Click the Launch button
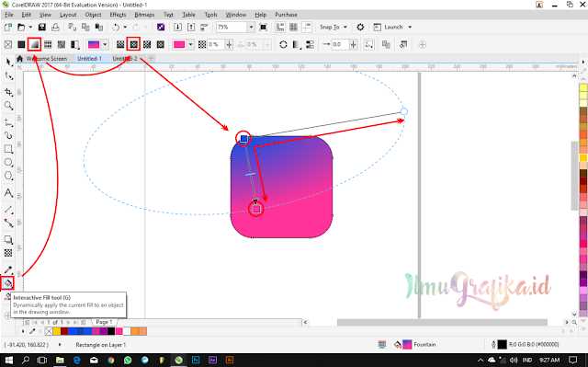This screenshot has height=367, width=588. coord(389,27)
